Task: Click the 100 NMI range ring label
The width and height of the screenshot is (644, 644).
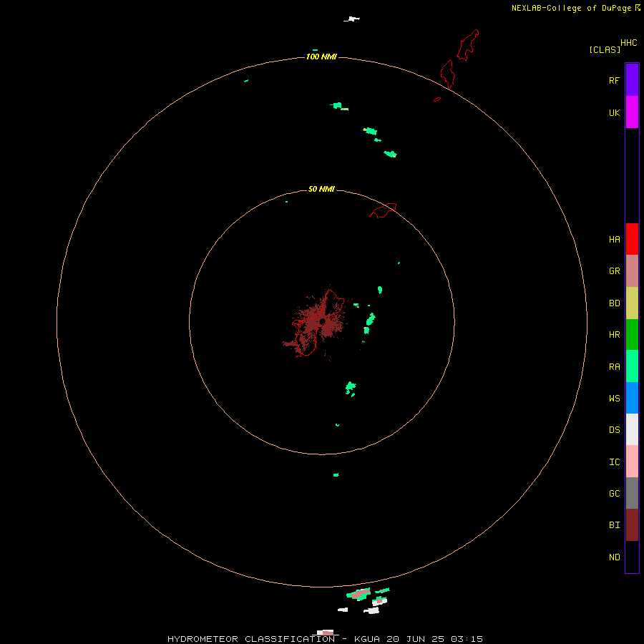Action: click(321, 57)
